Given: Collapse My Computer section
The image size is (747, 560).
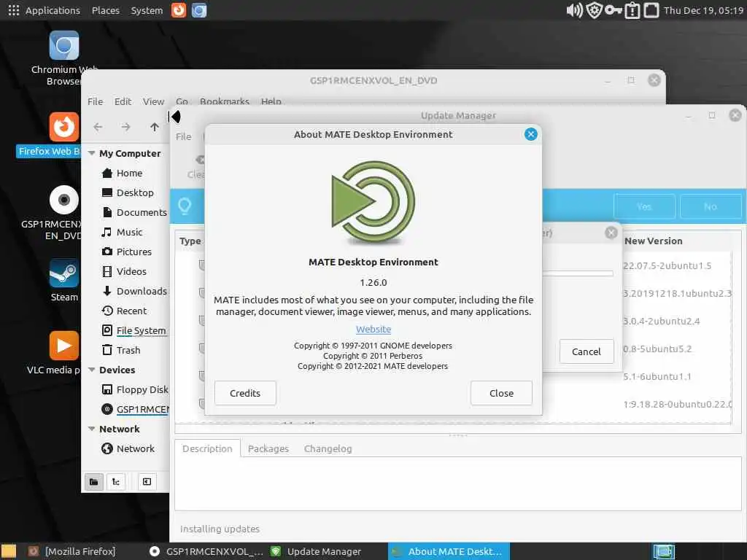Looking at the screenshot, I should 91,153.
